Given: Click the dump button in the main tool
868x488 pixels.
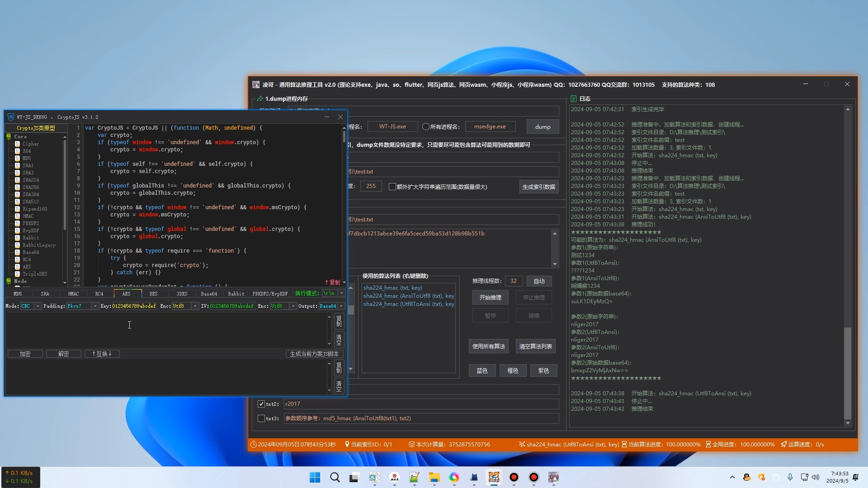Looking at the screenshot, I should (542, 127).
